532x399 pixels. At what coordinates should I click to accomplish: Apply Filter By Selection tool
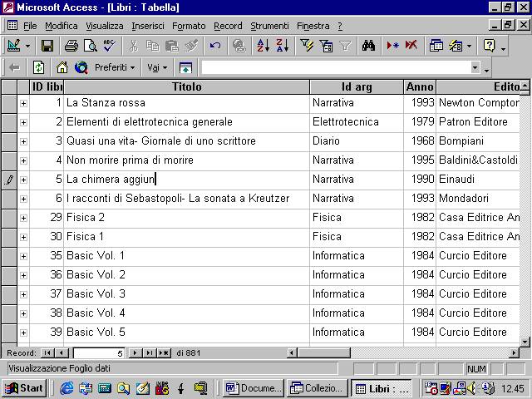coord(307,46)
